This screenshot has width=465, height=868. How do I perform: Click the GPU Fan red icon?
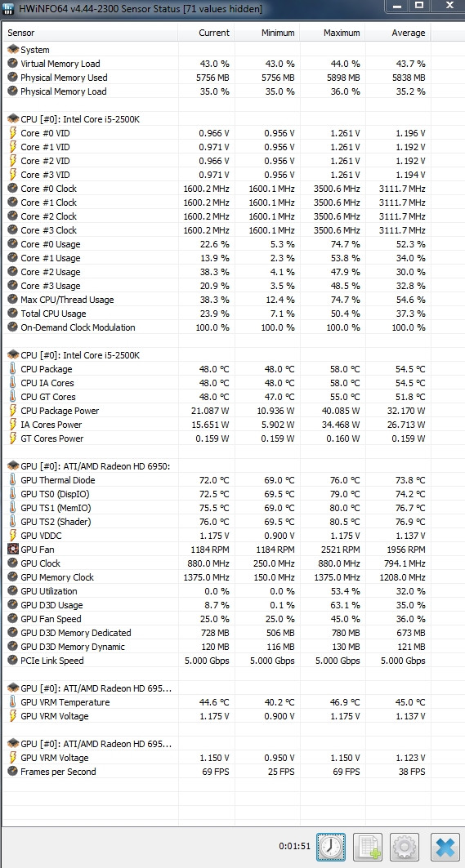pyautogui.click(x=13, y=550)
